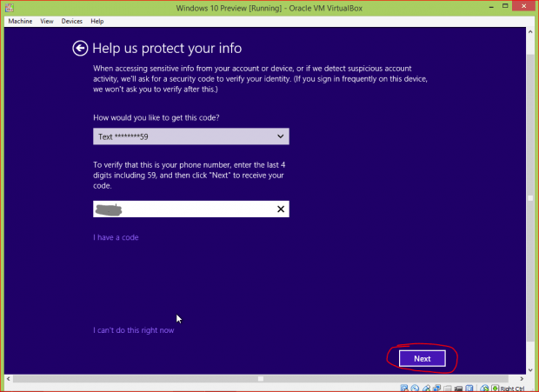Click the 'Help us protect your info' heading
Screen dimensions: 539x392
click(167, 48)
